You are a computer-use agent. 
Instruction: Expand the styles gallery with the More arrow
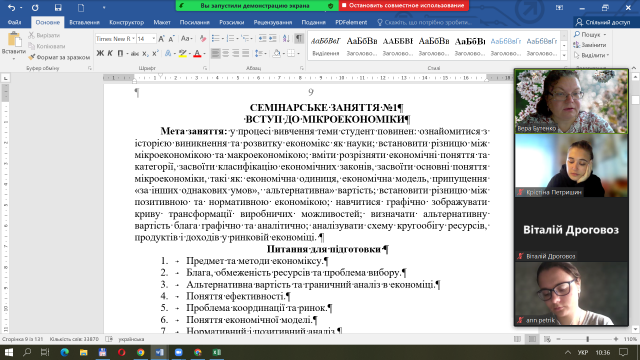[x=564, y=55]
